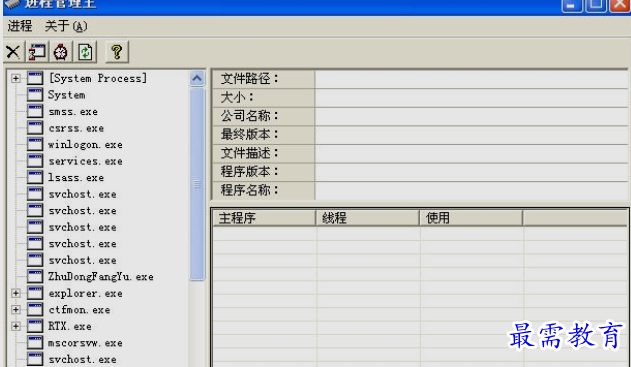
Task: Click the red clock toolbar icon
Action: point(61,52)
